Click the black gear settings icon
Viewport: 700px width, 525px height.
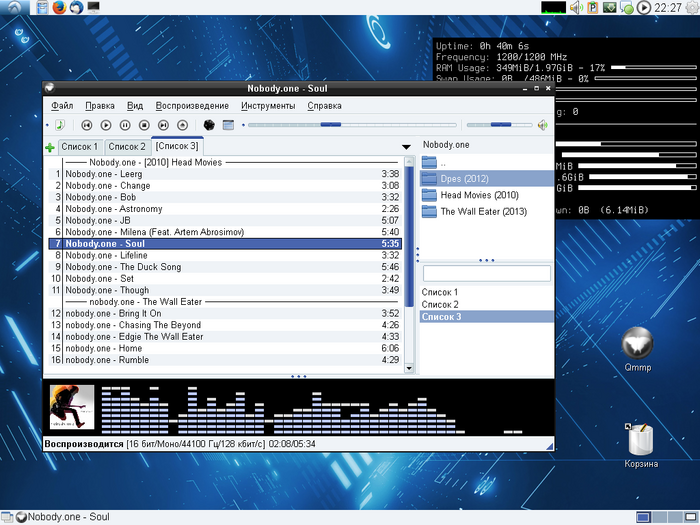(209, 125)
